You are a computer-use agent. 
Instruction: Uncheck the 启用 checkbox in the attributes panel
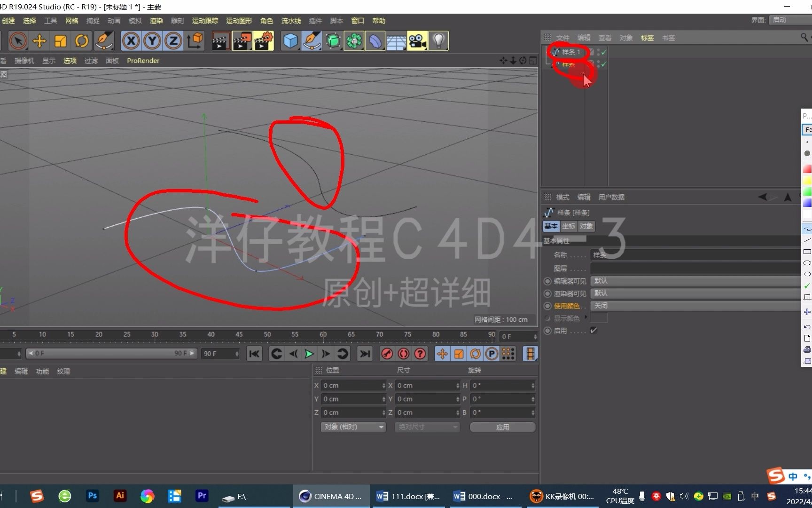click(593, 330)
